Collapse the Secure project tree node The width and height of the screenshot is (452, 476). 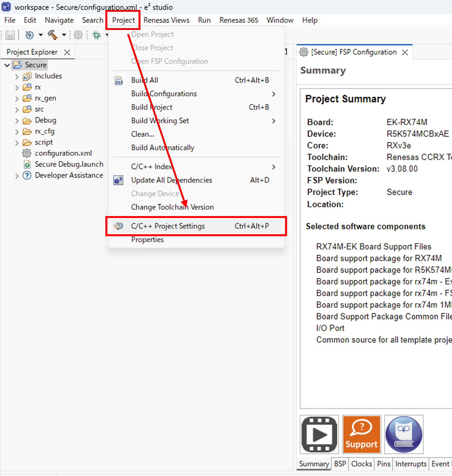click(x=7, y=65)
